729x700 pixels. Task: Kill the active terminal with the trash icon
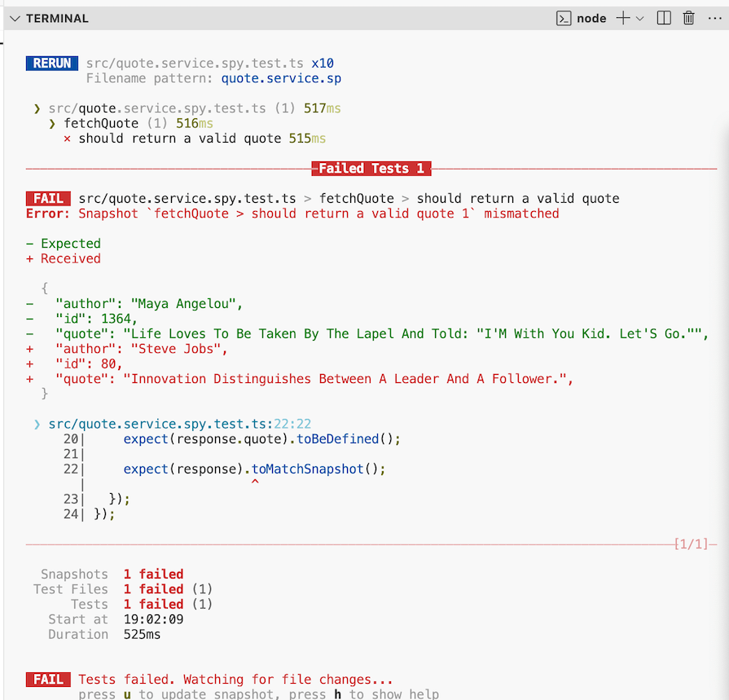(688, 18)
